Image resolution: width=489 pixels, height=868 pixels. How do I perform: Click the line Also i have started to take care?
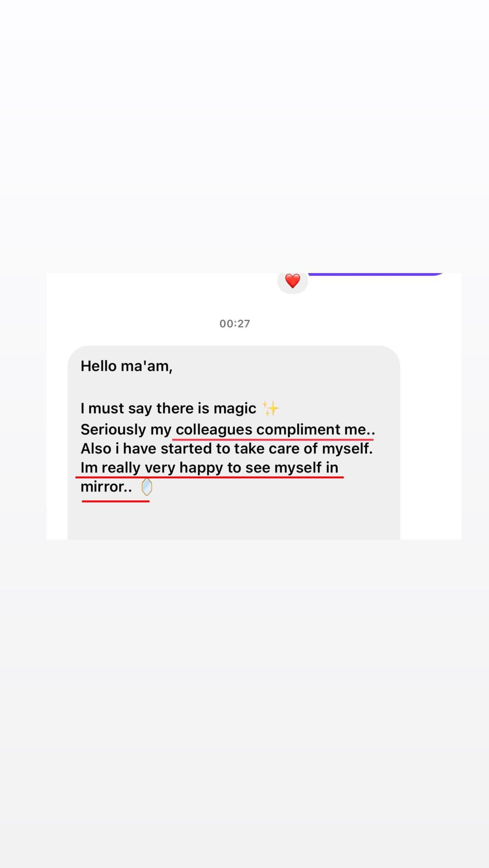[x=226, y=448]
